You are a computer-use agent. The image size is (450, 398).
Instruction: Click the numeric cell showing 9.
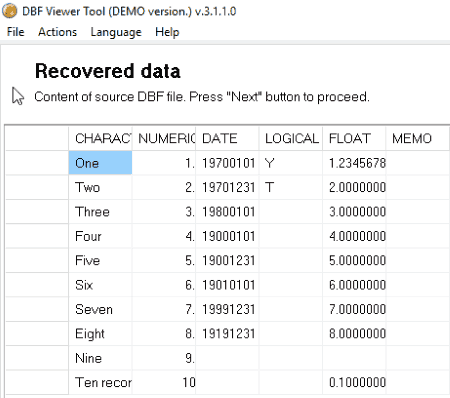[164, 358]
